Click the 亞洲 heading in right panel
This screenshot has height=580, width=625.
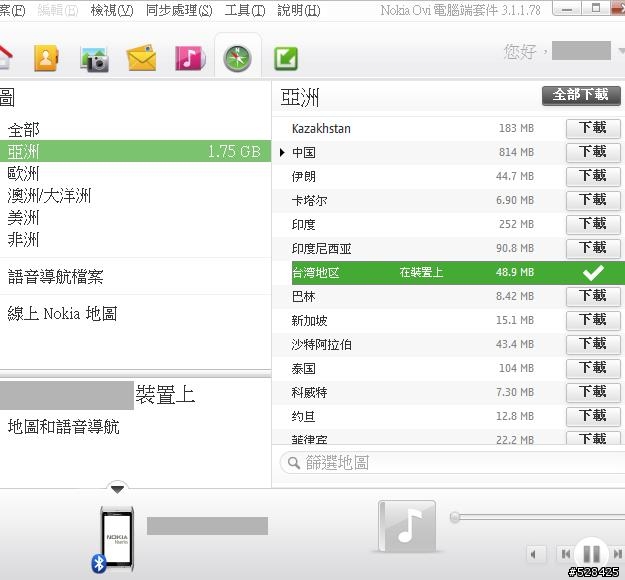point(300,97)
